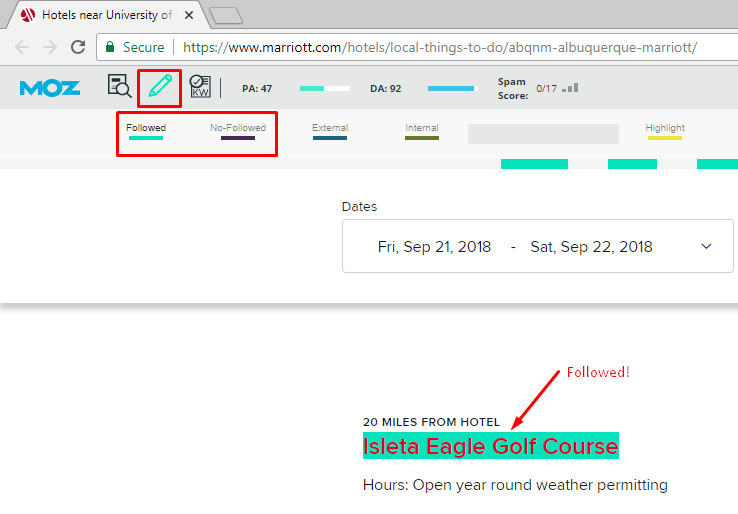Toggle No-Followed link highlighting
This screenshot has height=514, width=738.
click(238, 131)
